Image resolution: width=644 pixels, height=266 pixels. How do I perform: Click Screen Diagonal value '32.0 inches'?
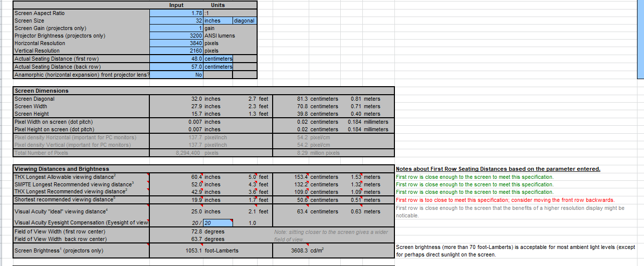pyautogui.click(x=206, y=99)
